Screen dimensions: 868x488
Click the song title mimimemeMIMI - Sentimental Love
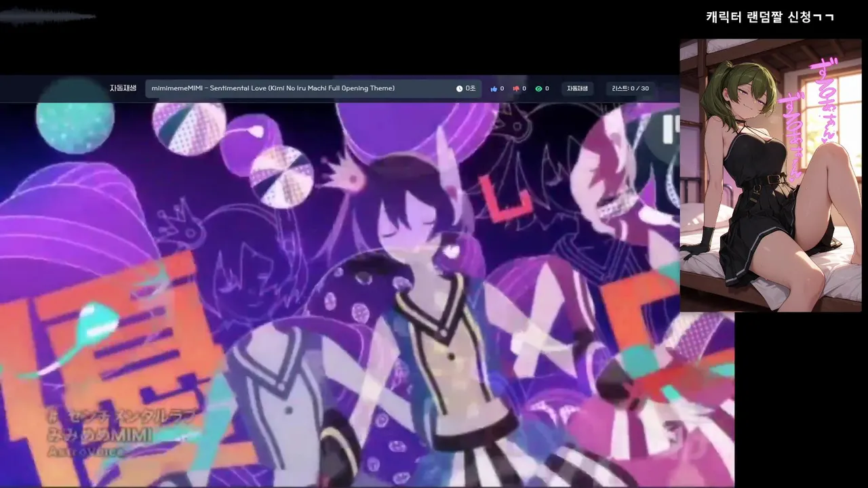pyautogui.click(x=273, y=88)
